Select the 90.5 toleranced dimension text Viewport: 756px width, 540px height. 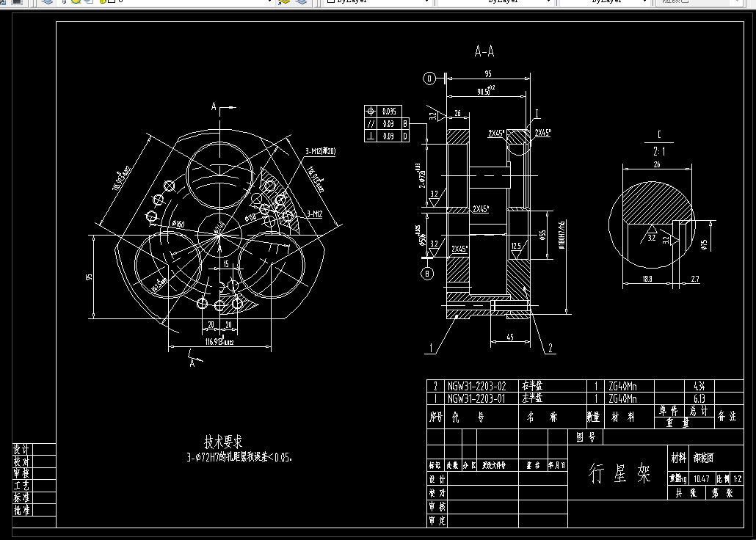coord(486,90)
